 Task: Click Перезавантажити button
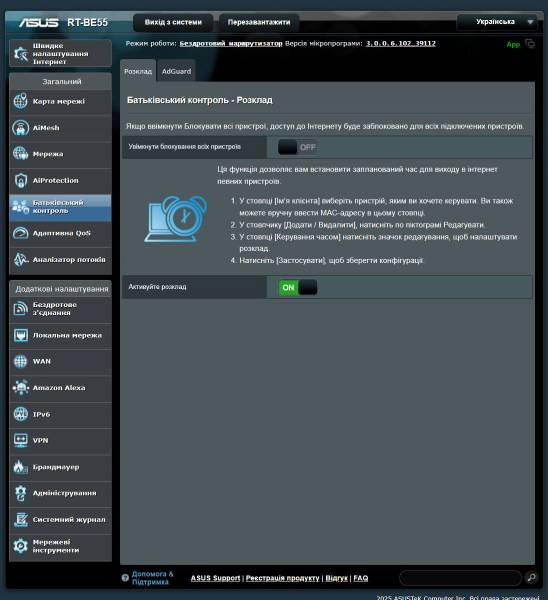coord(259,22)
